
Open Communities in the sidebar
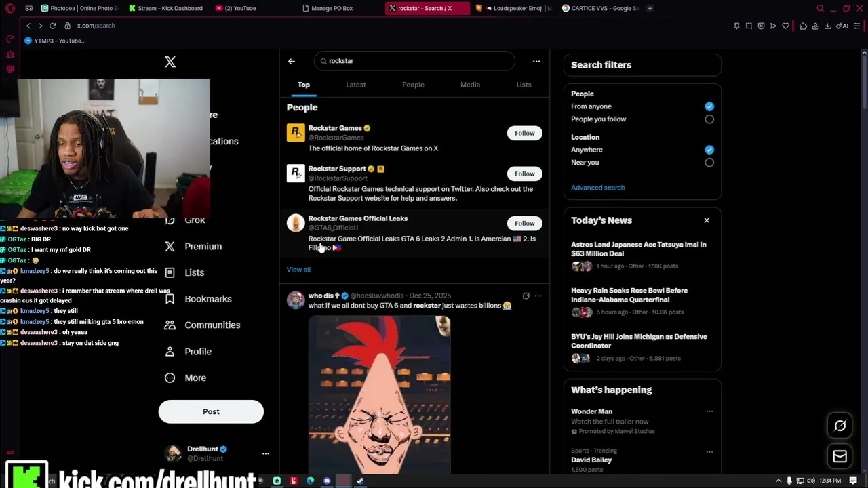[202, 325]
